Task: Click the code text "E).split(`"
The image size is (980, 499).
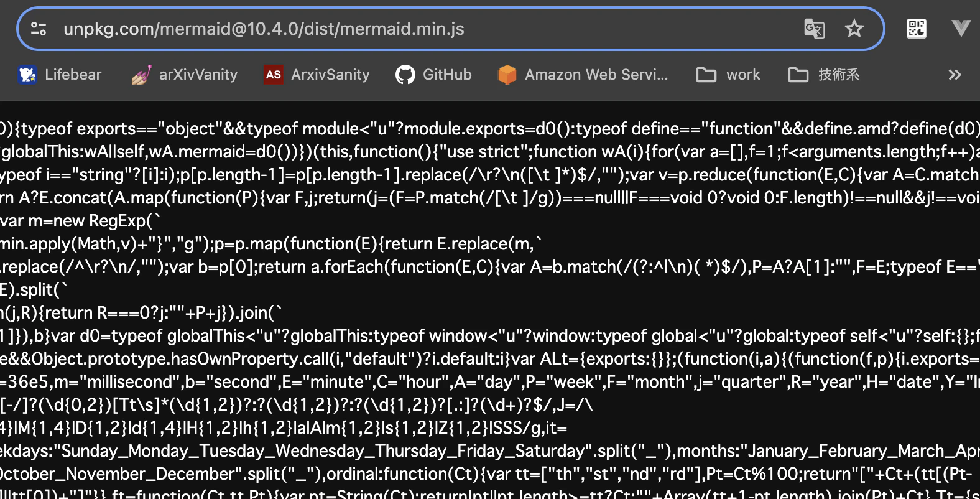Action: pos(34,290)
